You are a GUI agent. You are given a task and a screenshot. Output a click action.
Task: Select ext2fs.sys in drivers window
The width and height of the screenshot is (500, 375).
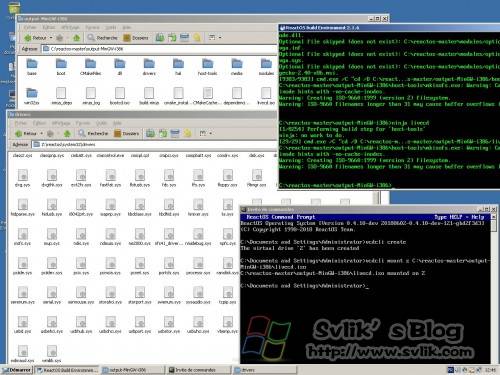coord(81,178)
